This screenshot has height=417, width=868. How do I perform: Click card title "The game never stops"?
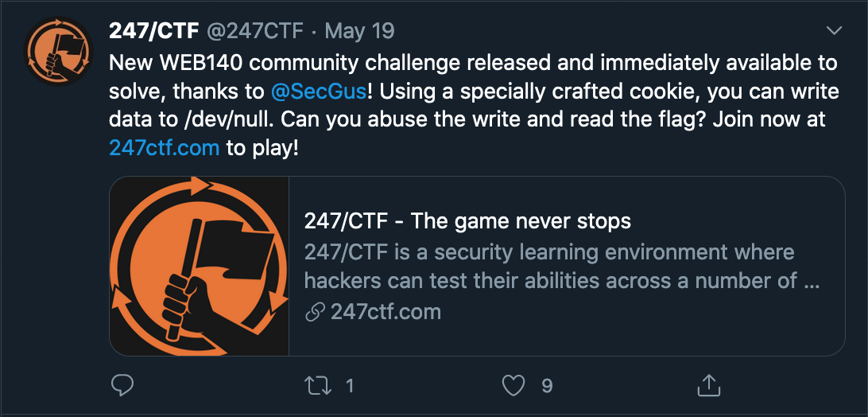coord(467,220)
